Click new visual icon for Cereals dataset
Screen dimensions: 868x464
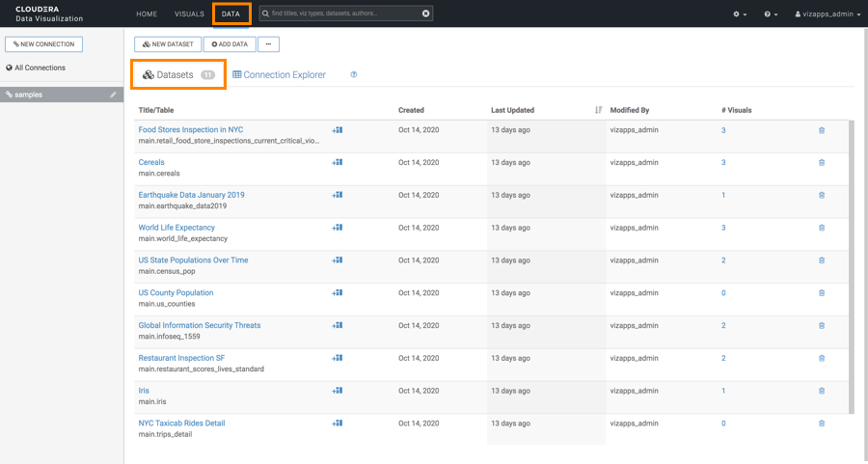pos(338,162)
